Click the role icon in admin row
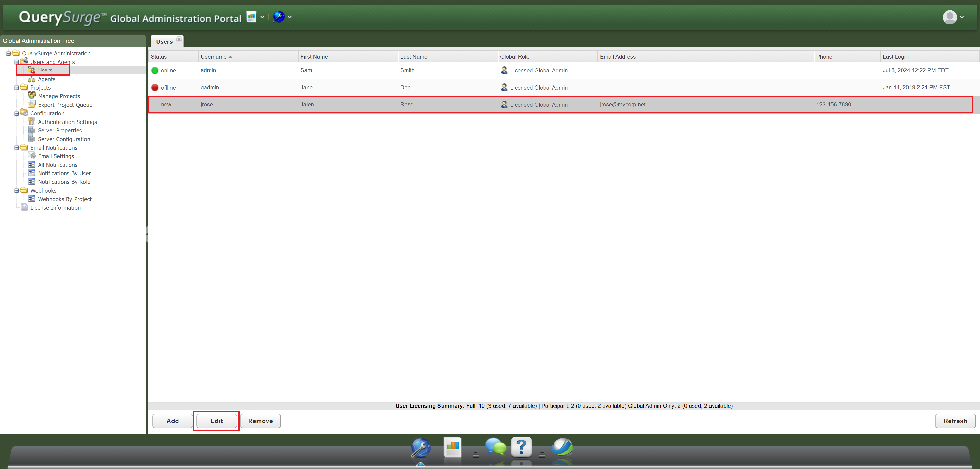Screen dimensions: 980x469 pos(504,70)
